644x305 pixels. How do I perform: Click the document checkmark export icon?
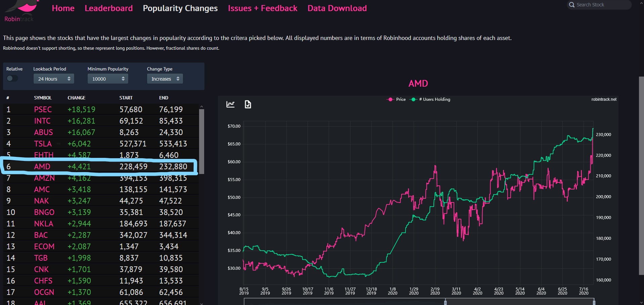click(x=248, y=104)
